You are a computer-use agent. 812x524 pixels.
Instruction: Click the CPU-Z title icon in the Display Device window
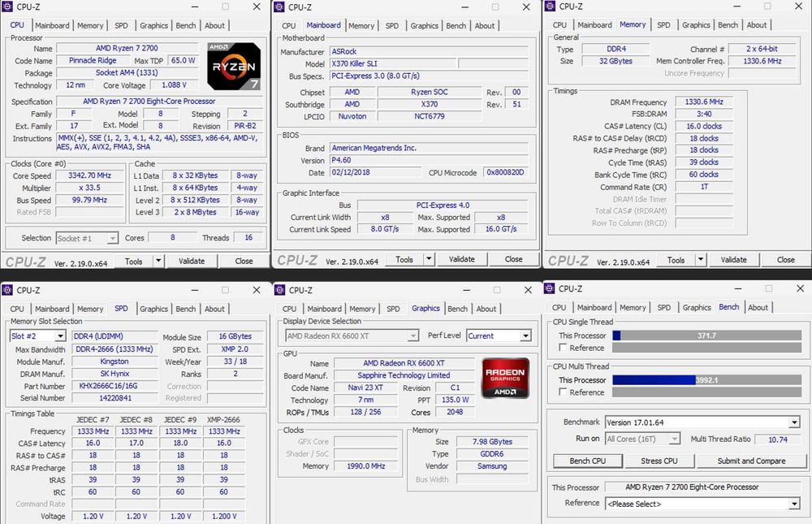(x=280, y=290)
